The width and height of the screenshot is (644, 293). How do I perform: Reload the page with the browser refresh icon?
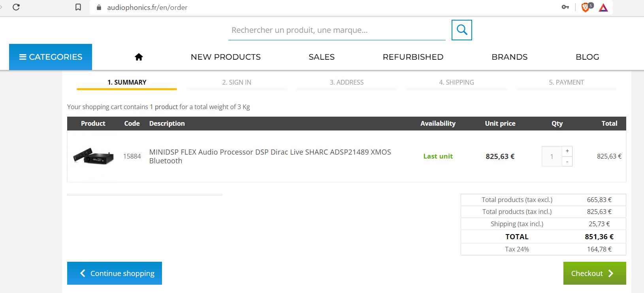click(x=16, y=7)
